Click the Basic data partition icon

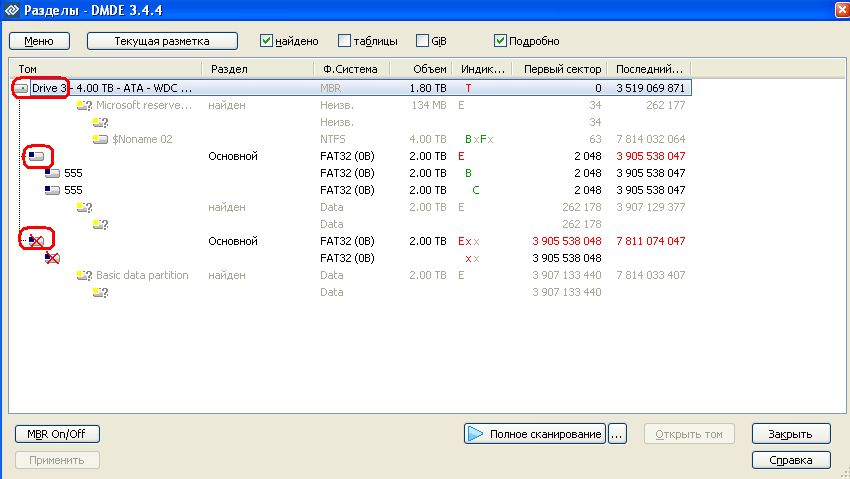84,275
